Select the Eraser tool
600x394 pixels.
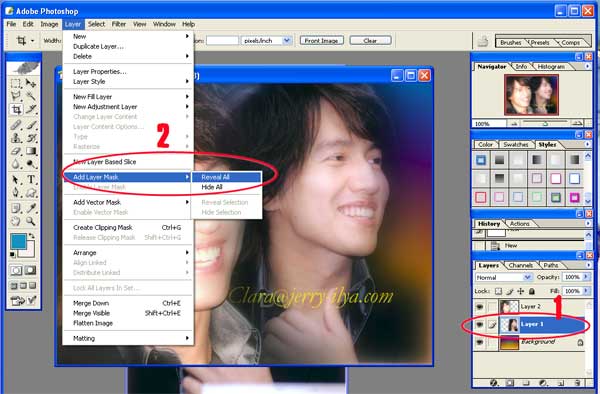16,151
